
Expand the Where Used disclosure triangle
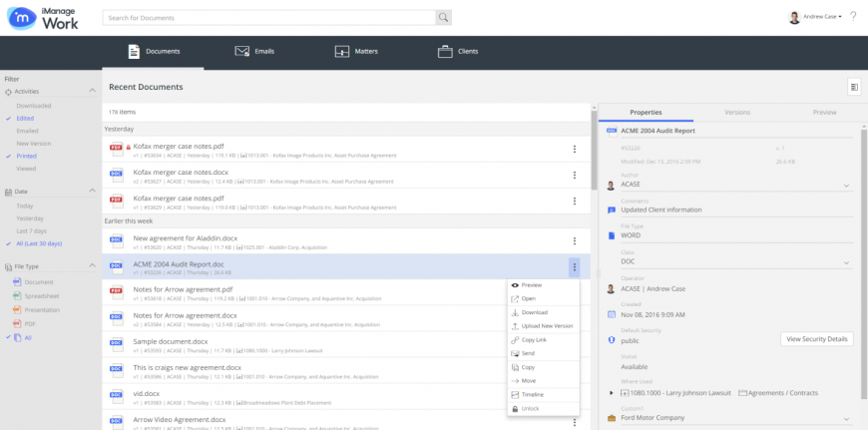click(612, 393)
